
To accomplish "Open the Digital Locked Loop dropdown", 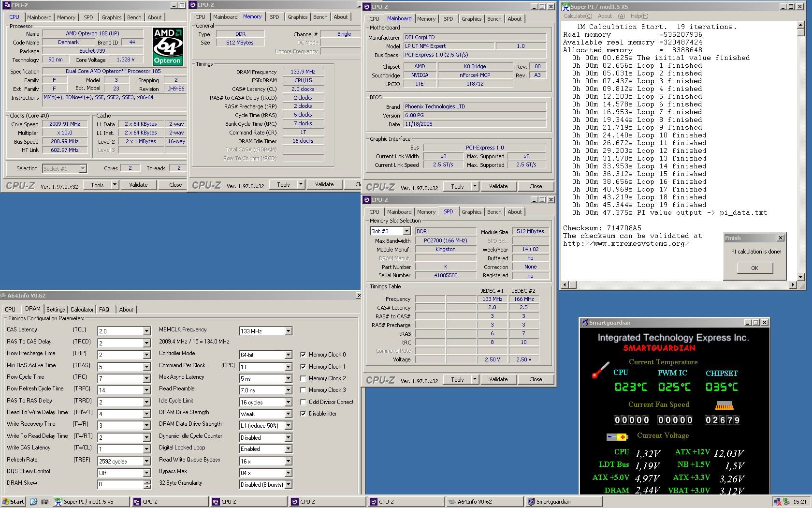I will [x=288, y=449].
